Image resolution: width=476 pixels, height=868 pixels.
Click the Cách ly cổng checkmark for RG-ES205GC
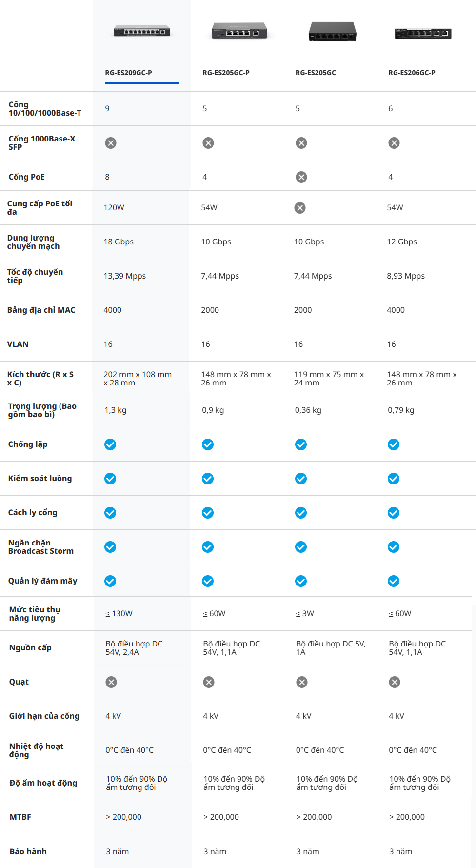pos(301,513)
